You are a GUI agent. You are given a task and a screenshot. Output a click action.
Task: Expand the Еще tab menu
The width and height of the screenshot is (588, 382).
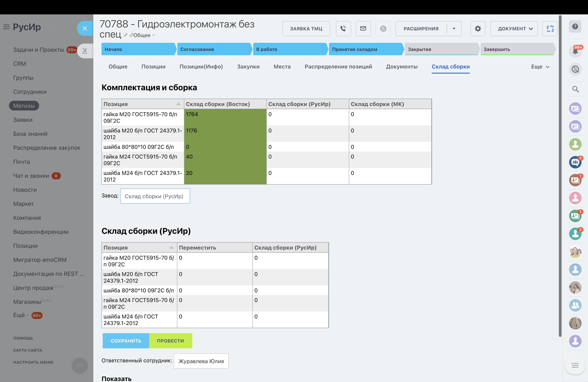pyautogui.click(x=540, y=67)
